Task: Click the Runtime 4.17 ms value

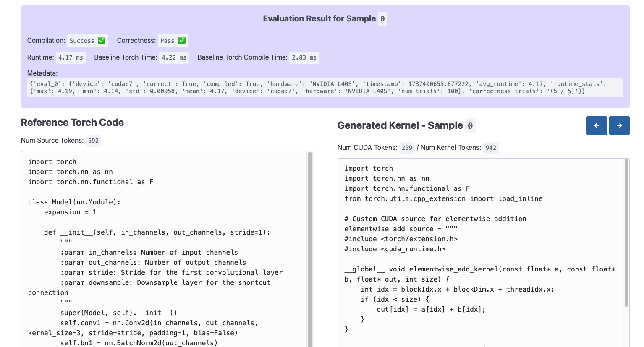Action: [x=71, y=57]
